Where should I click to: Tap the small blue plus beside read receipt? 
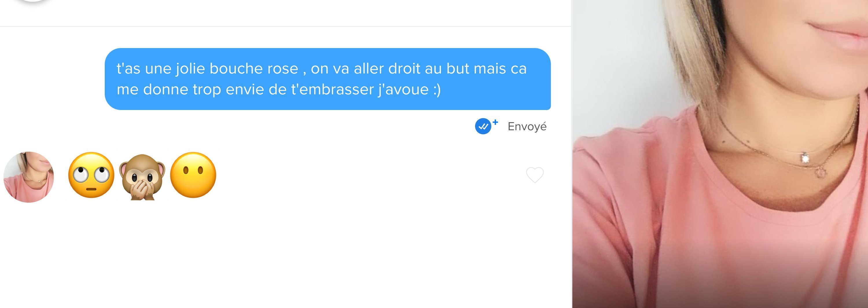(x=495, y=122)
